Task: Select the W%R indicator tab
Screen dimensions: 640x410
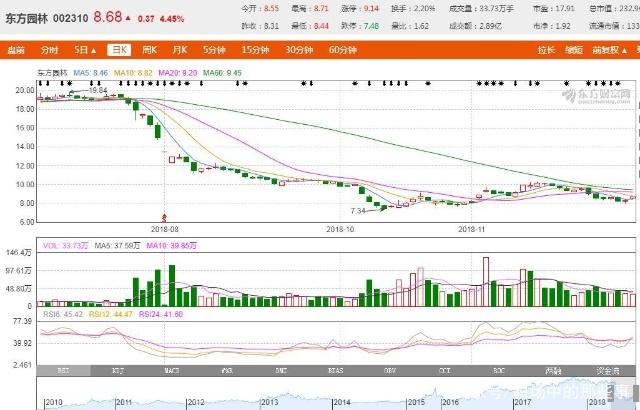Action: (x=227, y=370)
